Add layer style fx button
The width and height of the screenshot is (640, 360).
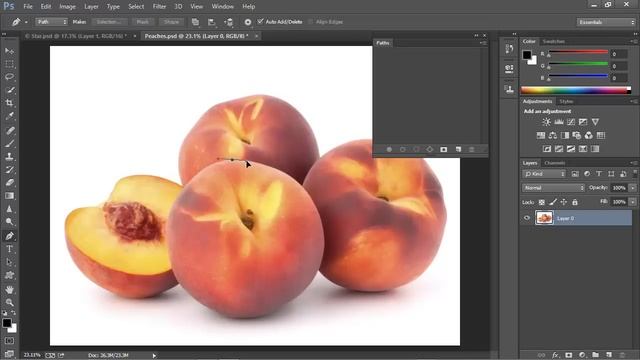coord(555,356)
